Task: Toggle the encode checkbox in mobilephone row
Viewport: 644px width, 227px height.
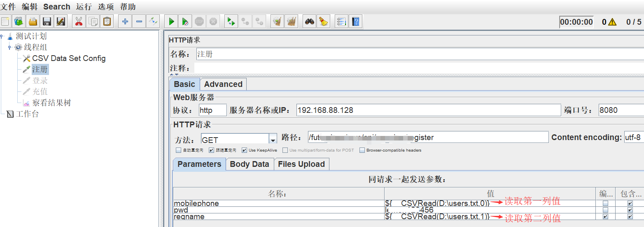Action: click(605, 204)
